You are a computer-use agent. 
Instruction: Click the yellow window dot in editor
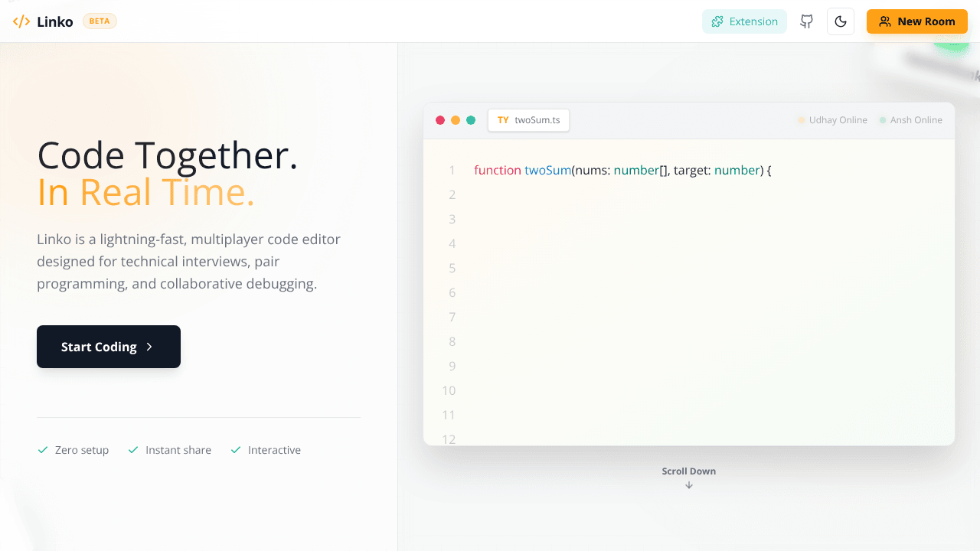tap(456, 120)
